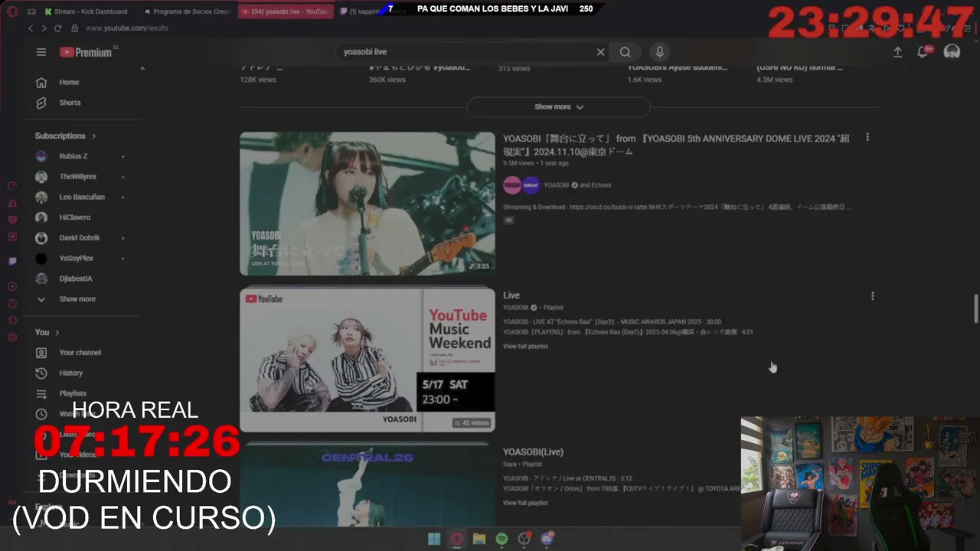This screenshot has height=551, width=980.
Task: Go back in the browser
Action: [31, 28]
